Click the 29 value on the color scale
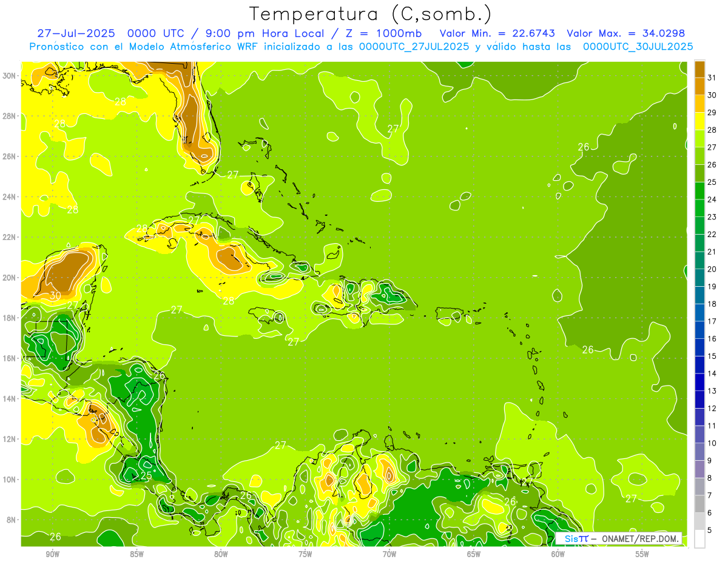This screenshot has width=728, height=562. click(712, 112)
